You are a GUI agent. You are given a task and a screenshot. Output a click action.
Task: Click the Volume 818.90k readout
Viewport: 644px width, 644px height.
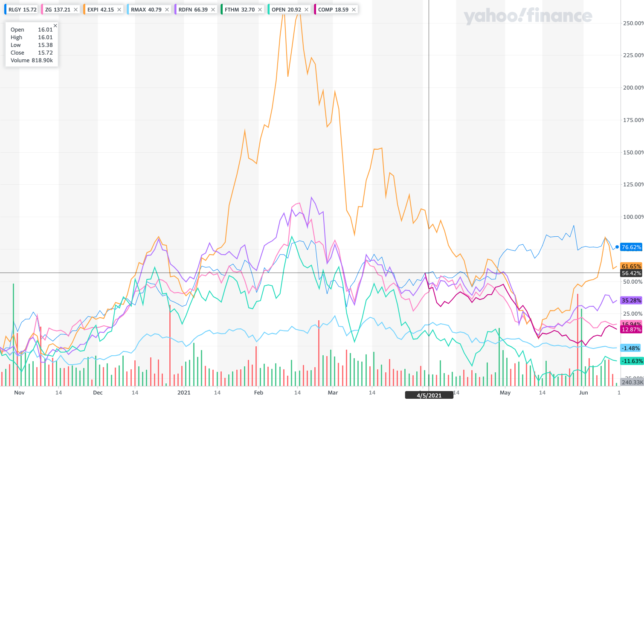click(x=32, y=60)
